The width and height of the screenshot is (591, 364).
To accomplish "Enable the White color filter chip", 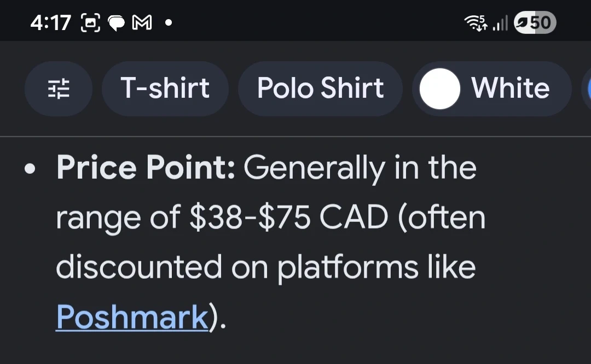I will coord(510,89).
